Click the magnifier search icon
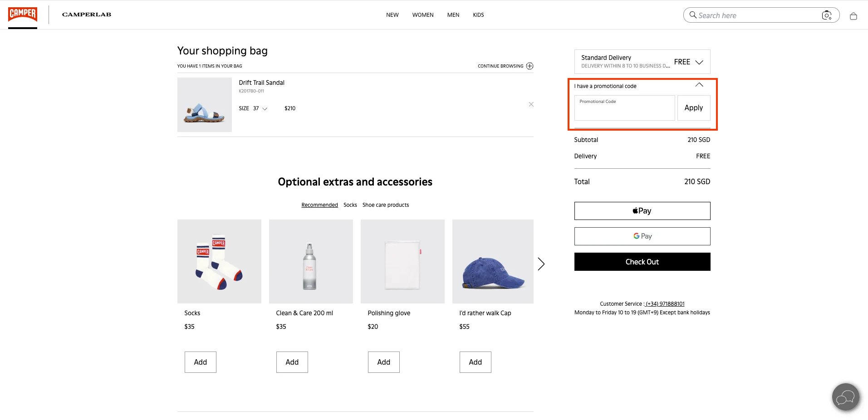The height and width of the screenshot is (420, 868). [x=693, y=15]
